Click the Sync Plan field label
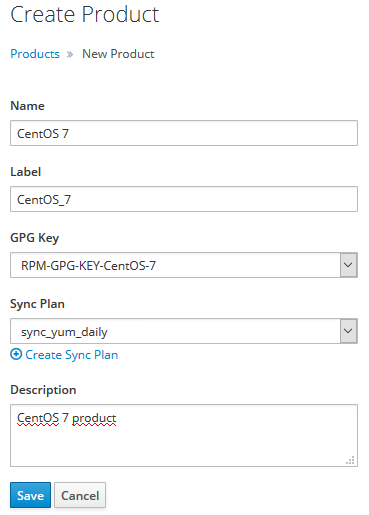 point(37,304)
